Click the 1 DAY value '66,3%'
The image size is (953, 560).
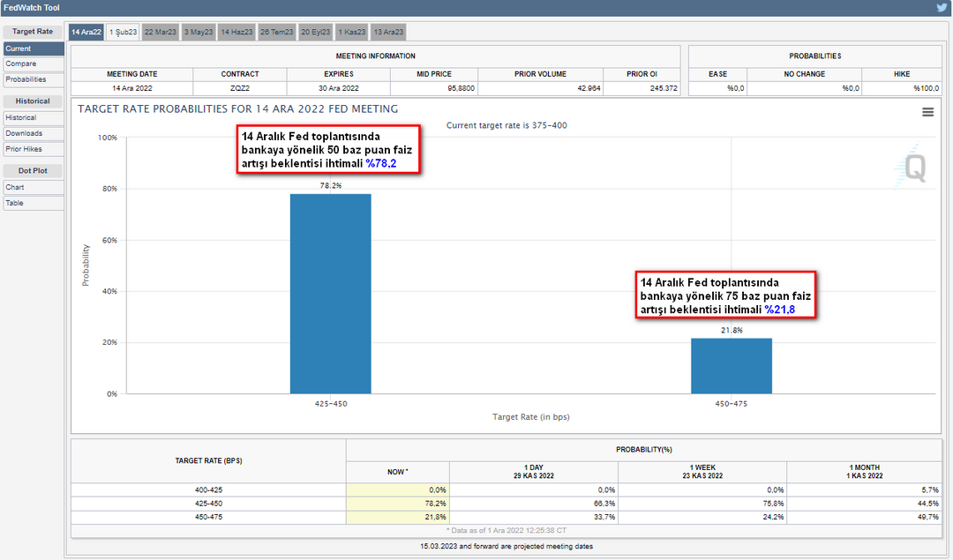pyautogui.click(x=604, y=504)
